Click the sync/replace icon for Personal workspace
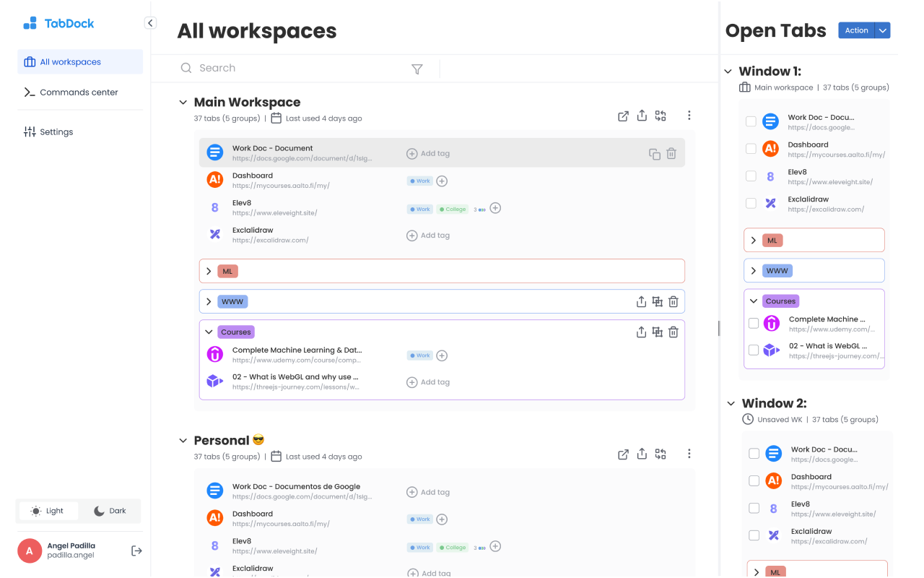This screenshot has width=924, height=578. (661, 454)
